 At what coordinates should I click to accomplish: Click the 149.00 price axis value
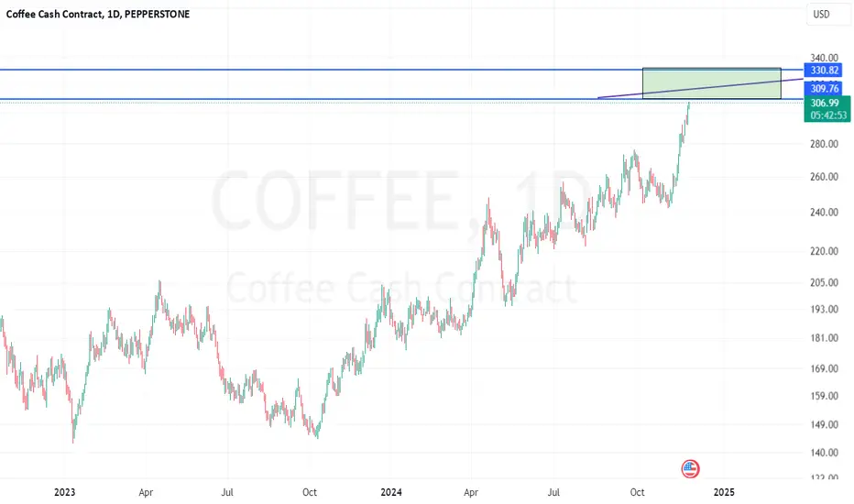824,424
